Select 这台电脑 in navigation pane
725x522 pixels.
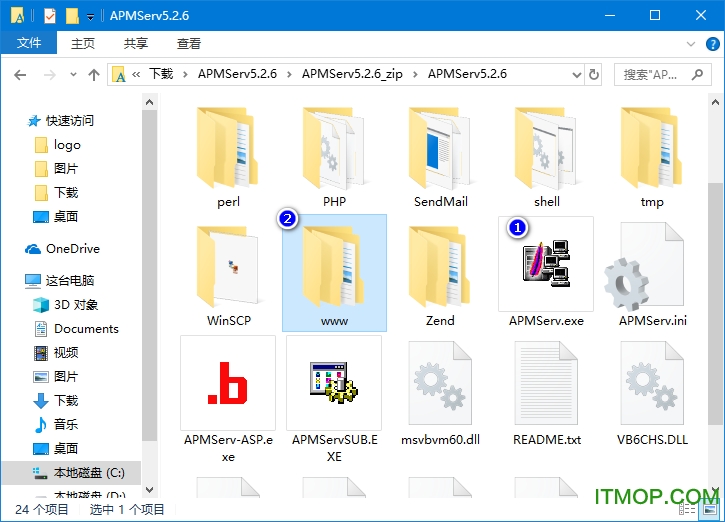(x=59, y=281)
